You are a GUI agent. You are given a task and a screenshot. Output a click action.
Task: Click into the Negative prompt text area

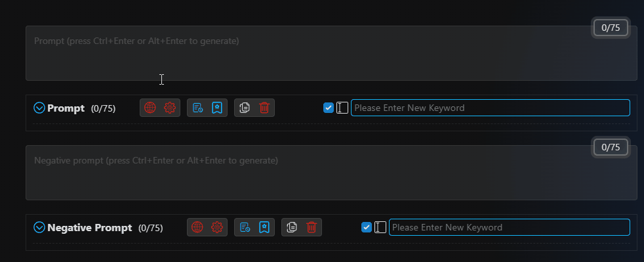[331, 172]
